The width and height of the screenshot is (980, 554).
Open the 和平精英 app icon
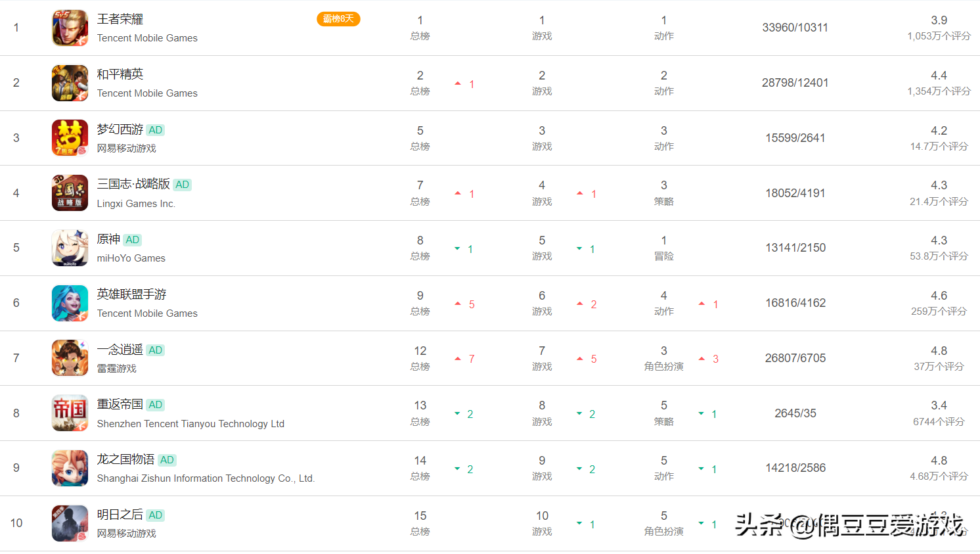pyautogui.click(x=70, y=83)
